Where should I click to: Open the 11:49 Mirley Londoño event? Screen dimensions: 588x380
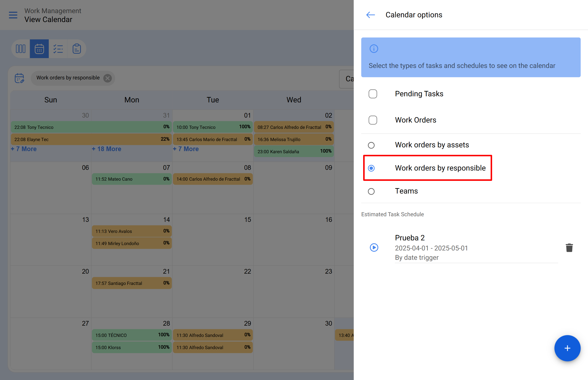point(132,243)
